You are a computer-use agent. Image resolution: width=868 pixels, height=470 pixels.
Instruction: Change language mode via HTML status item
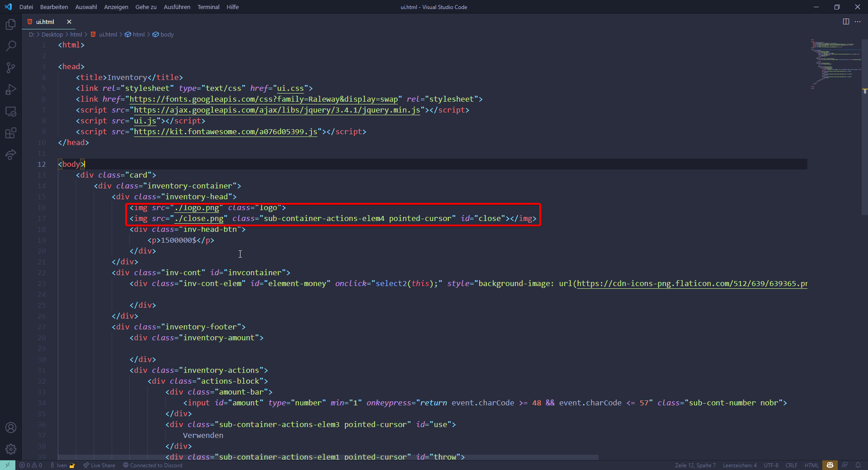pyautogui.click(x=811, y=465)
